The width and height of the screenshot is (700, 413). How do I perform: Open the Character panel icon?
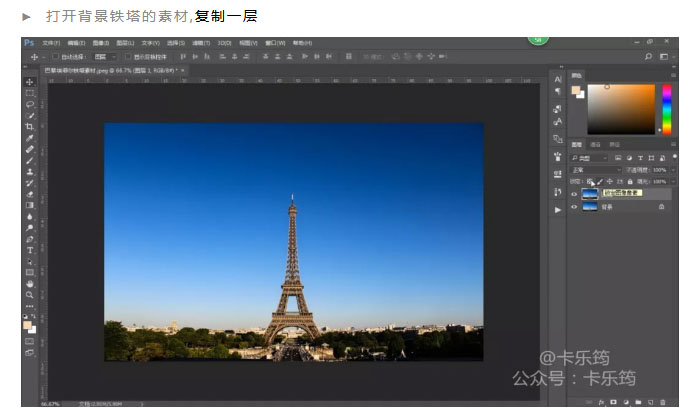click(558, 79)
